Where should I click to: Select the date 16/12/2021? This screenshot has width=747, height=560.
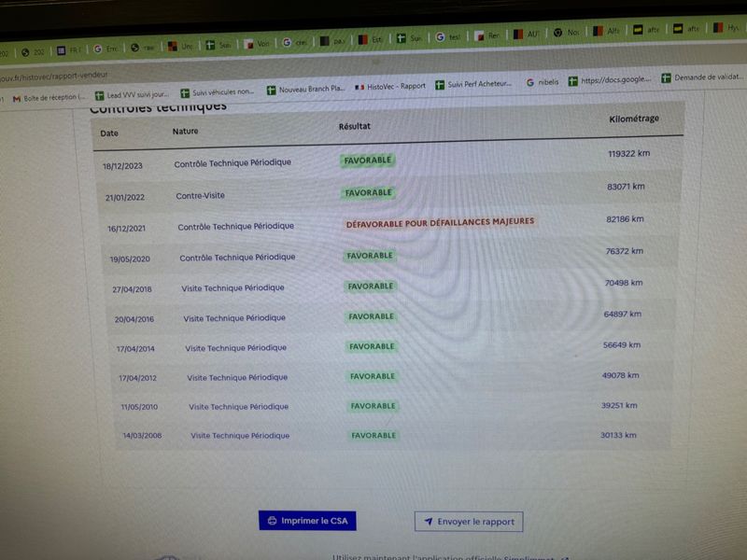pos(126,228)
